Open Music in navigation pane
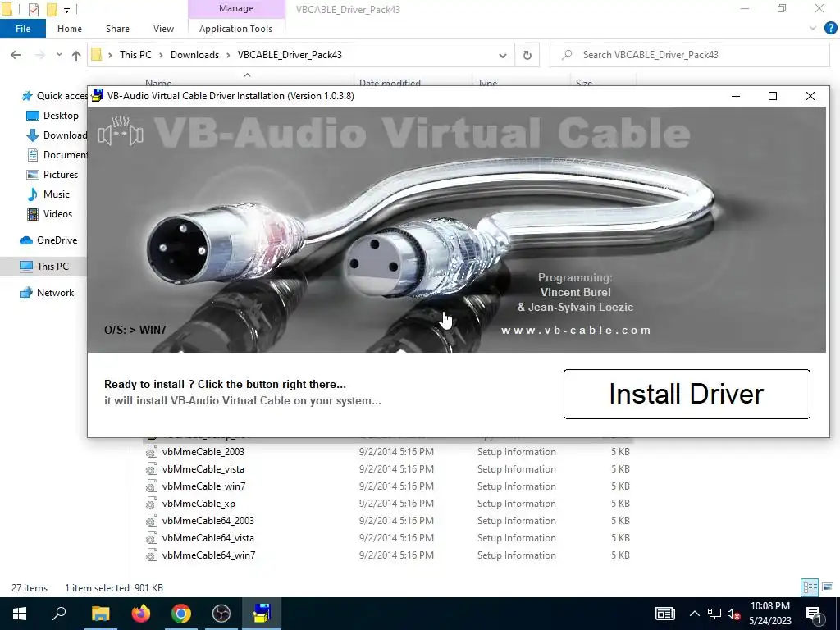The height and width of the screenshot is (630, 840). [48, 194]
